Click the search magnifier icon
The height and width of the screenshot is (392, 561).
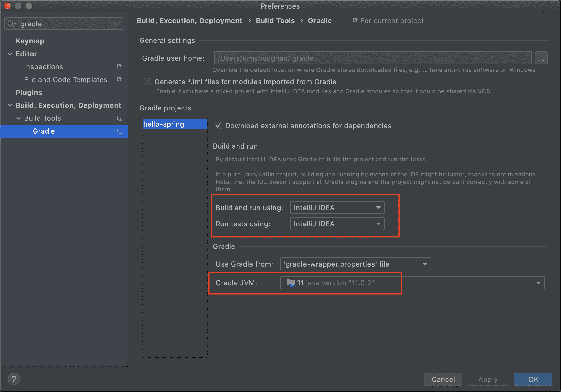pyautogui.click(x=11, y=24)
